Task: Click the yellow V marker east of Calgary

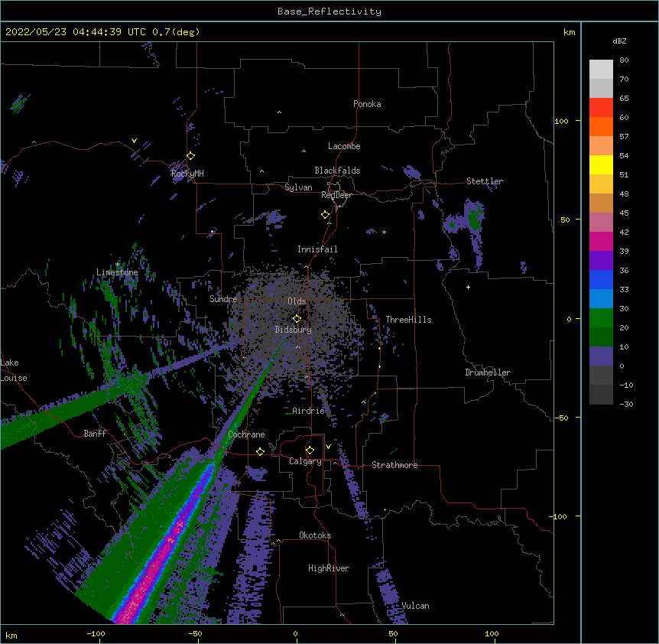Action: coord(328,447)
